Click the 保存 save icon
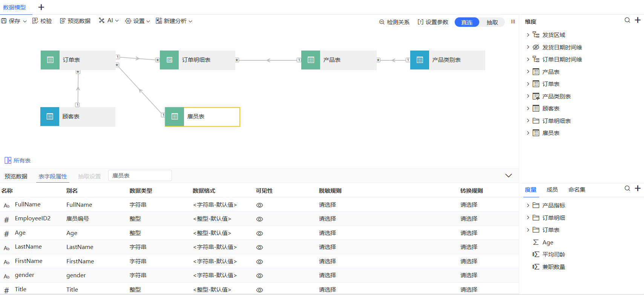Image resolution: width=644 pixels, height=295 pixels. click(x=4, y=21)
